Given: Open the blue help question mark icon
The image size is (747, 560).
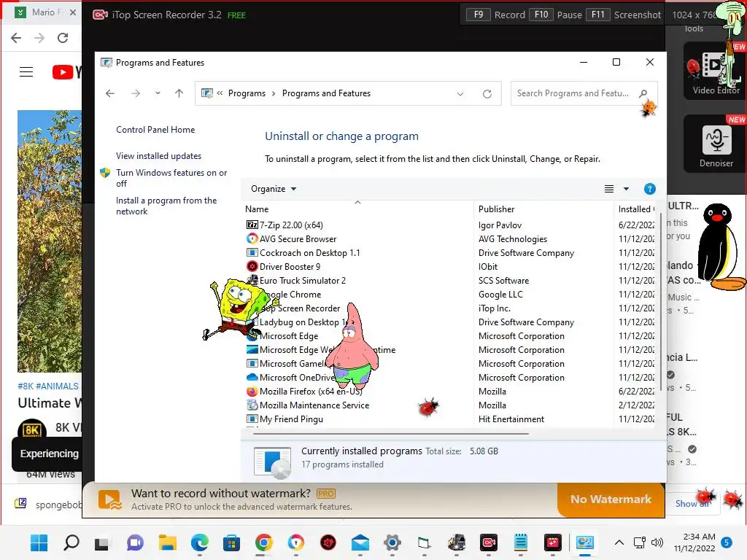Looking at the screenshot, I should pos(649,189).
